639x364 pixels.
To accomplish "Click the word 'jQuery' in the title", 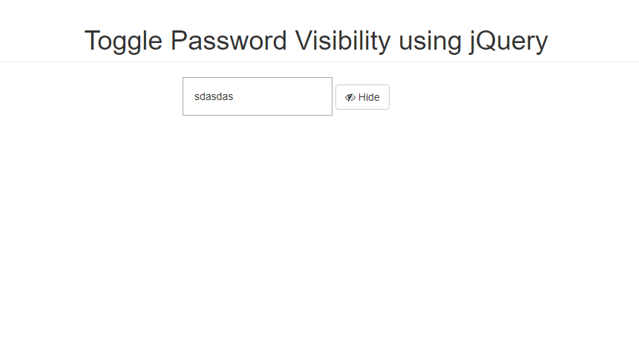I will pyautogui.click(x=508, y=41).
